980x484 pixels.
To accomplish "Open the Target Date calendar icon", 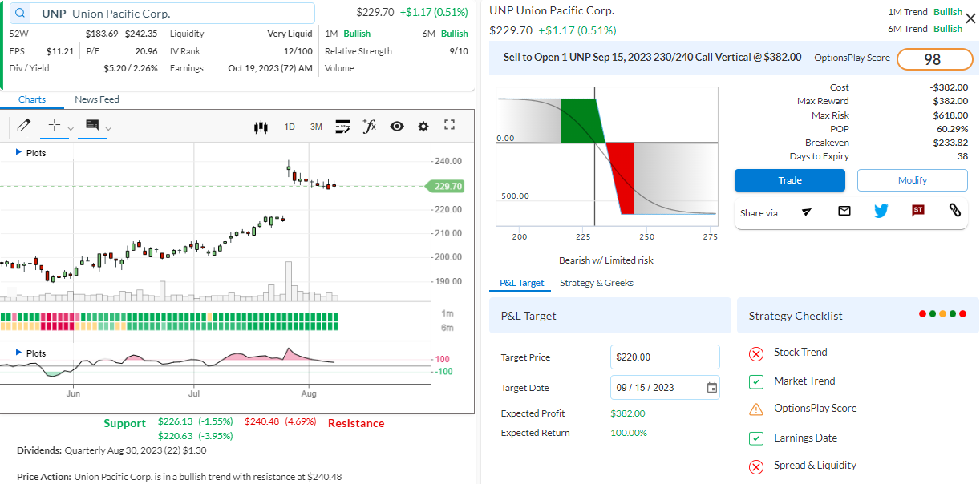I will (712, 388).
